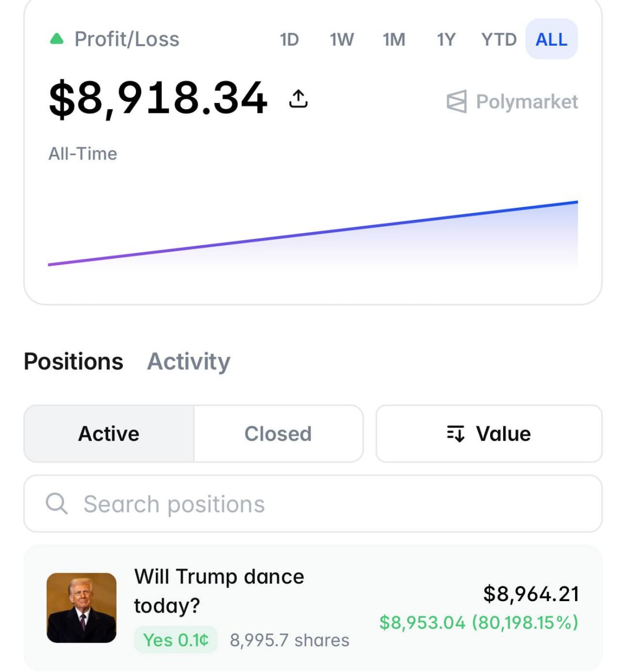The image size is (626, 672).
Task: Switch to YTD time range
Action: 498,39
